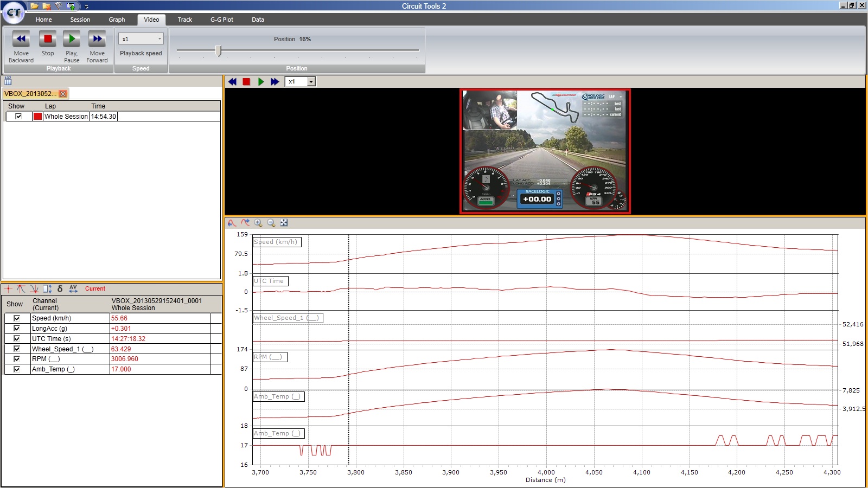Zoom in on the graph
Viewport: 868px width, 488px height.
[258, 223]
